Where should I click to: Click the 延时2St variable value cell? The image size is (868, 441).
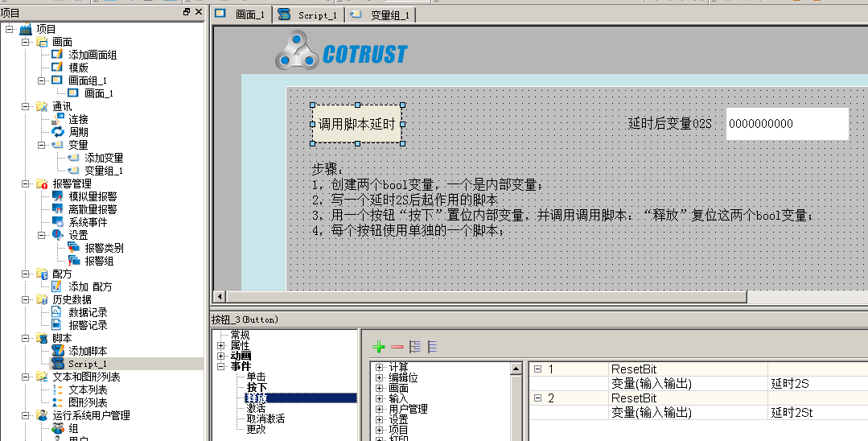817,412
